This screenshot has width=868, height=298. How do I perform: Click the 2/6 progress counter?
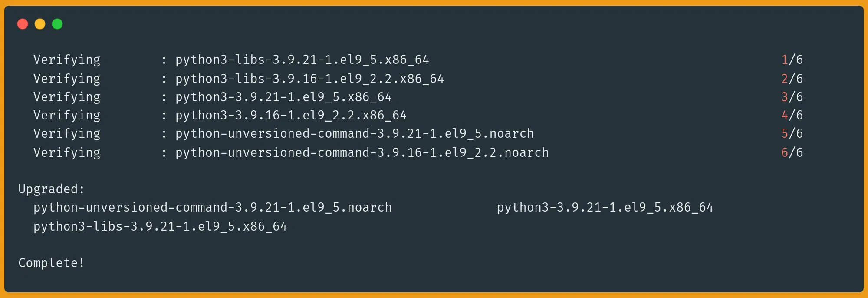pyautogui.click(x=792, y=79)
